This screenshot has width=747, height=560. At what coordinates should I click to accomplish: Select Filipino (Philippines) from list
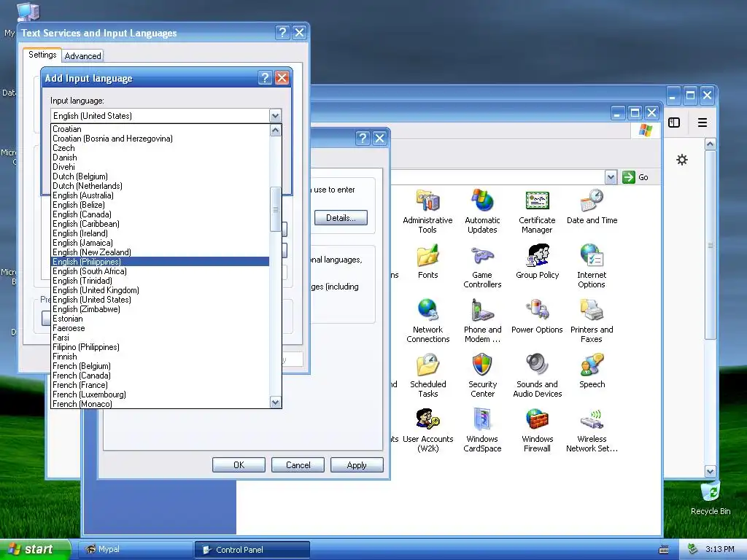(160, 347)
